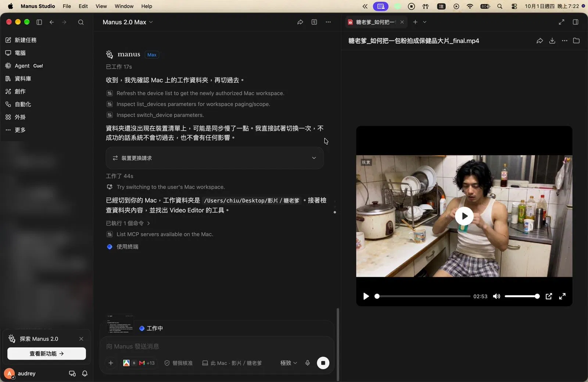The height and width of the screenshot is (382, 588).
Task: Toggle 替我核准 auto-approve
Action: pos(178,363)
